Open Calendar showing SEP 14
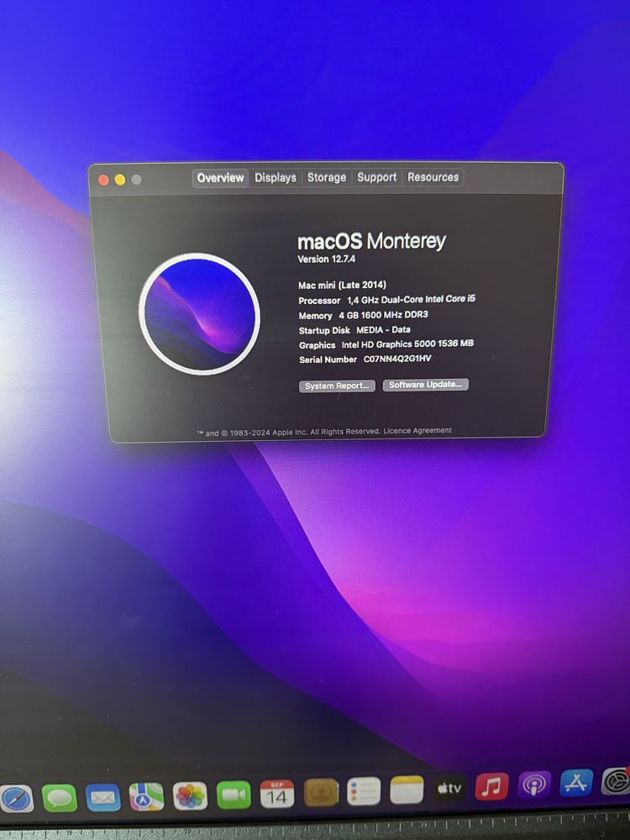630x840 pixels. [x=277, y=794]
